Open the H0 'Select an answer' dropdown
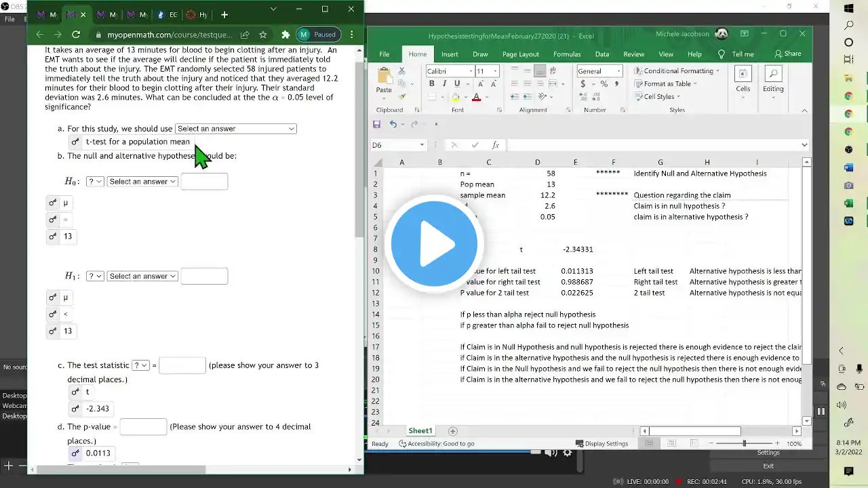868x488 pixels. (142, 182)
